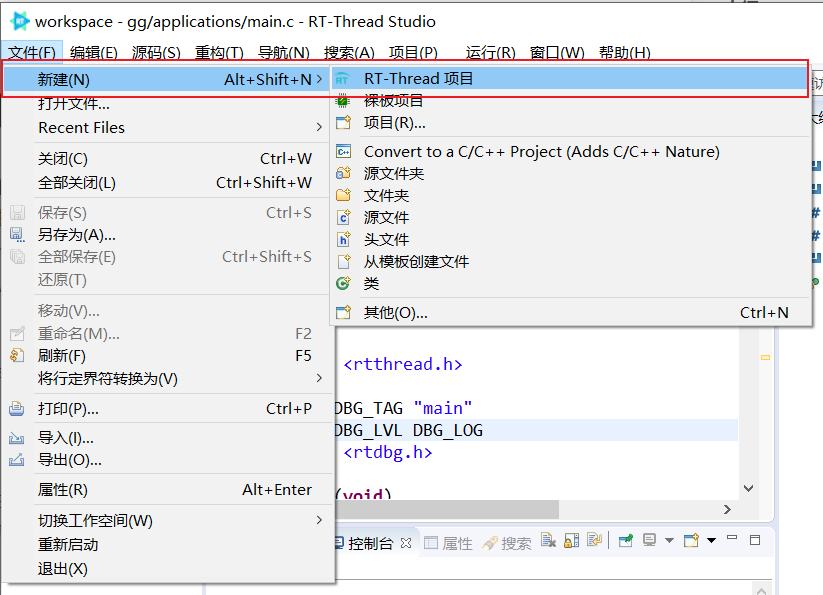Click the DBG_LOG text in the editor

pyautogui.click(x=447, y=430)
